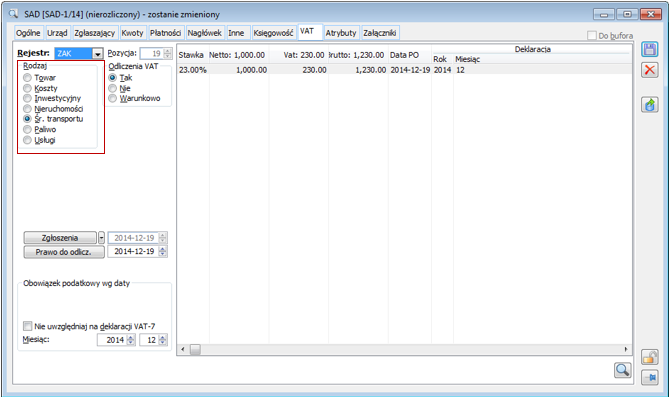Click the Miesiąc year field showing 2014

pyautogui.click(x=112, y=340)
